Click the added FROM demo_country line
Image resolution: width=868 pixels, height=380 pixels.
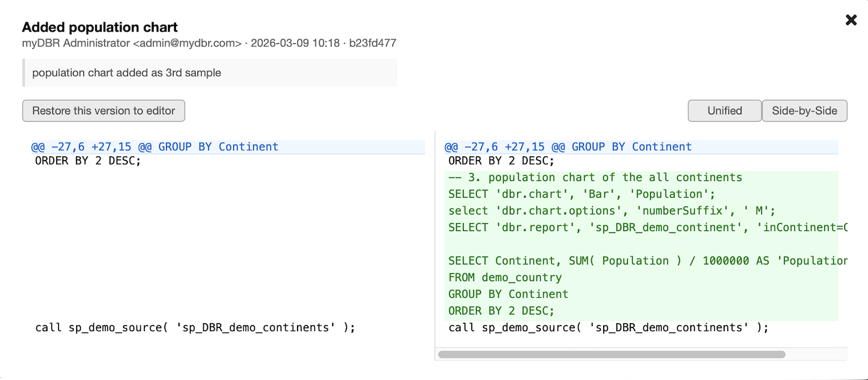(505, 278)
